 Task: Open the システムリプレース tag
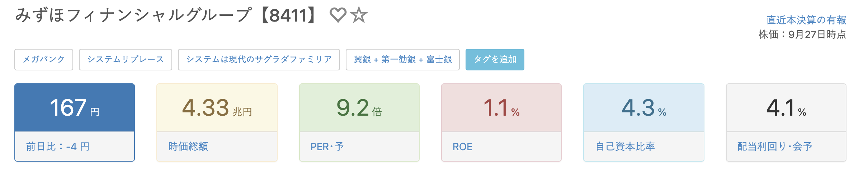[x=126, y=60]
